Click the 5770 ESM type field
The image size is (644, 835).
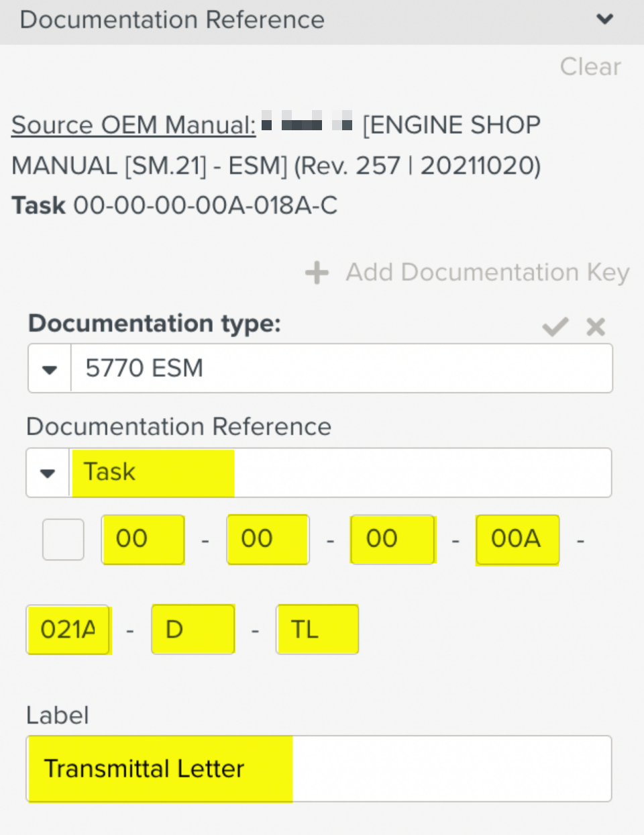(x=341, y=369)
